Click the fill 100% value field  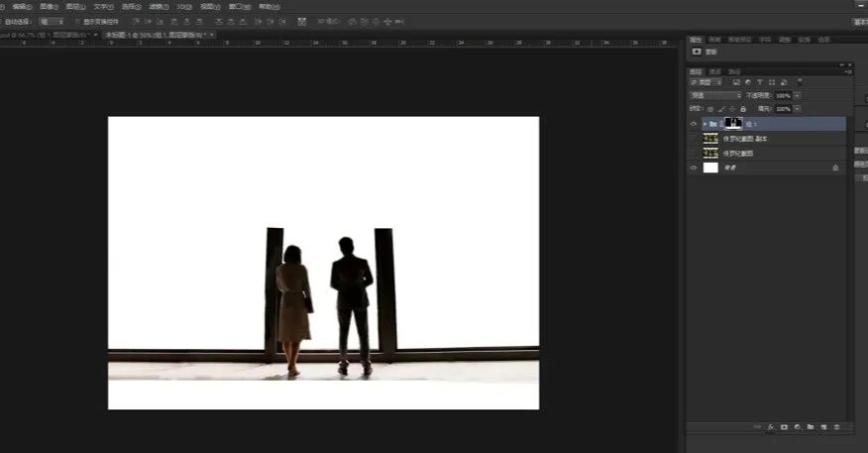tap(783, 109)
